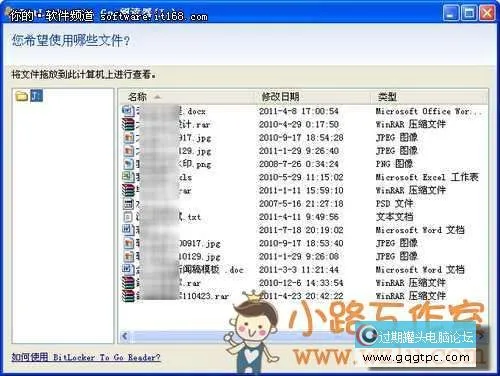Click the horizontal scrollbar left arrow
The image size is (500, 376).
point(125,336)
